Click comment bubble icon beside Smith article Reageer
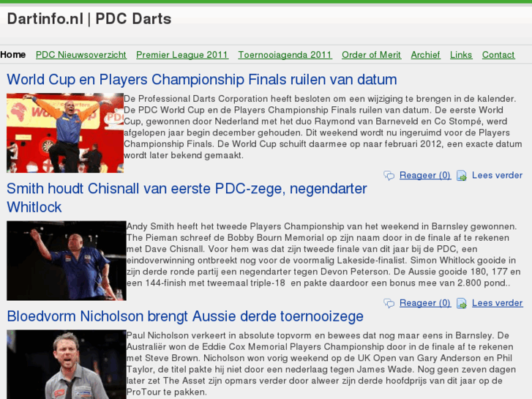The height and width of the screenshot is (399, 532). click(389, 303)
